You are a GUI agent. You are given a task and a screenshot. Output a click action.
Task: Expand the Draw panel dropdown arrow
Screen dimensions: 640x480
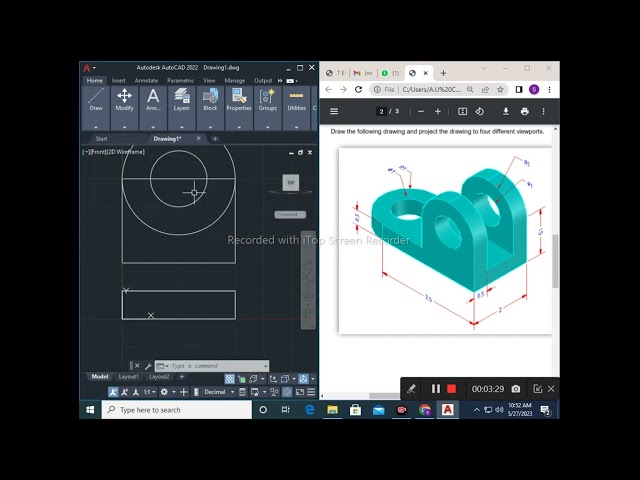(x=96, y=127)
